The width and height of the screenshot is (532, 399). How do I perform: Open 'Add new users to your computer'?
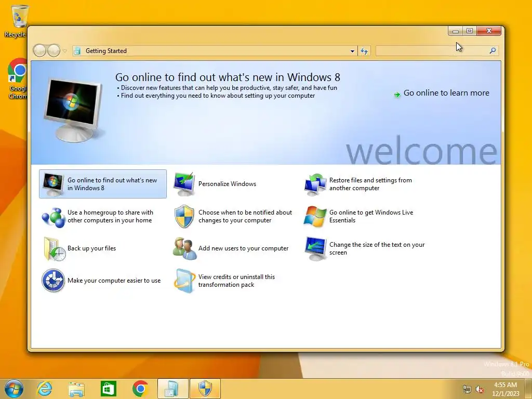tap(243, 248)
